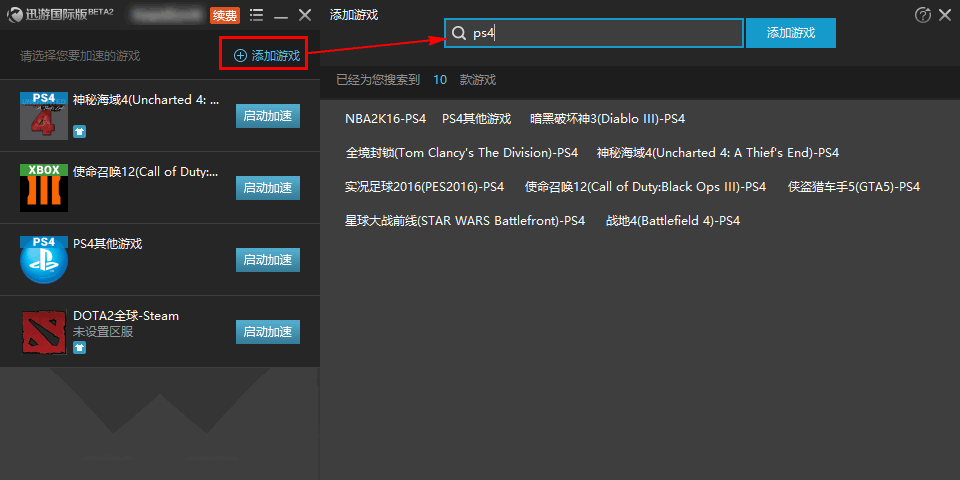Screen dimensions: 960x480
Task: Close the 迅游国际版 main window
Action: click(305, 15)
